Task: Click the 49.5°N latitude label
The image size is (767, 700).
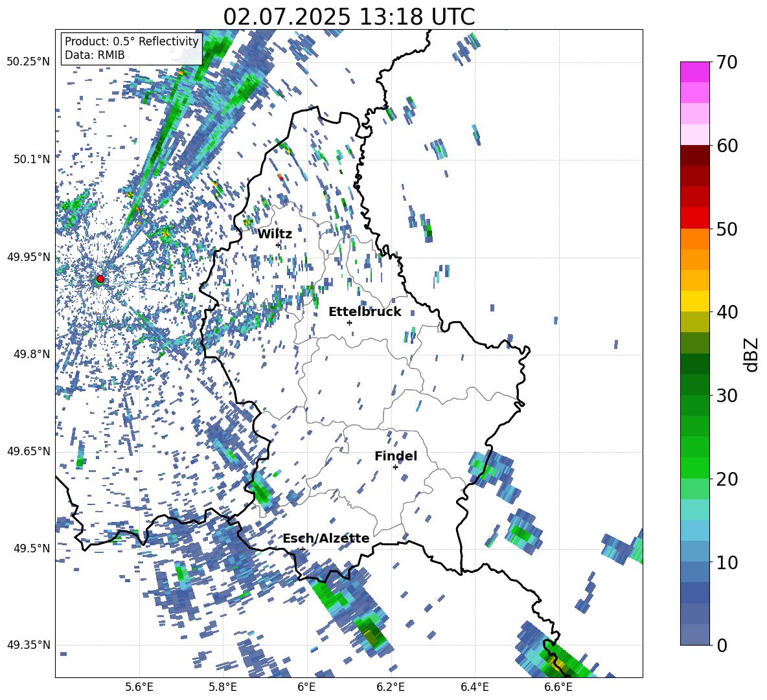Action: [x=32, y=548]
